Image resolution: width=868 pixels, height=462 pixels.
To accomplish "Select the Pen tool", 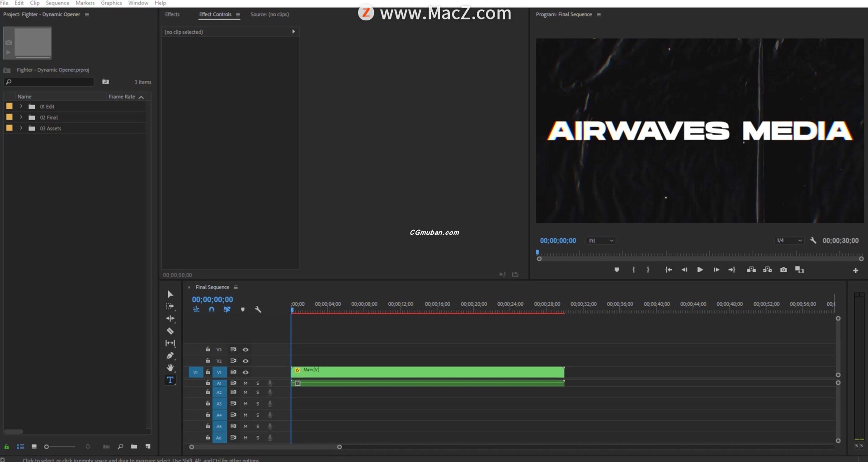I will [170, 355].
